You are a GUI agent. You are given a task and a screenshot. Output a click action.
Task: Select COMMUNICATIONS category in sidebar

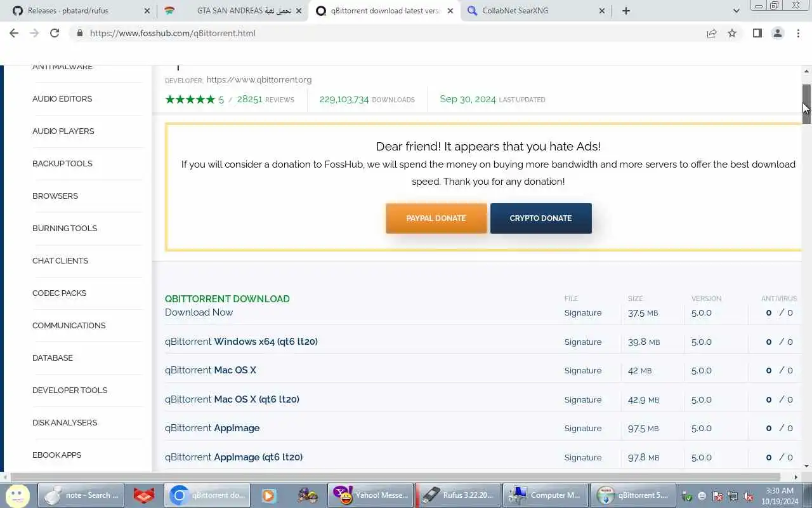69,326
